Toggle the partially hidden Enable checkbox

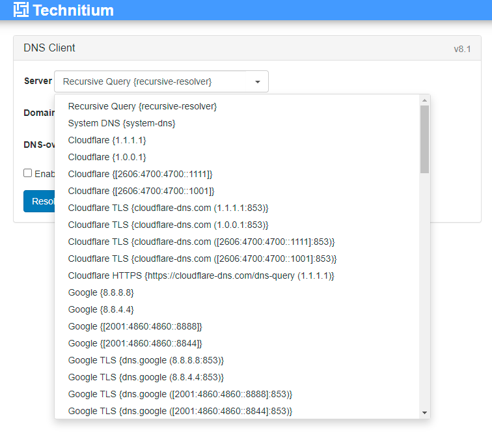(x=28, y=173)
